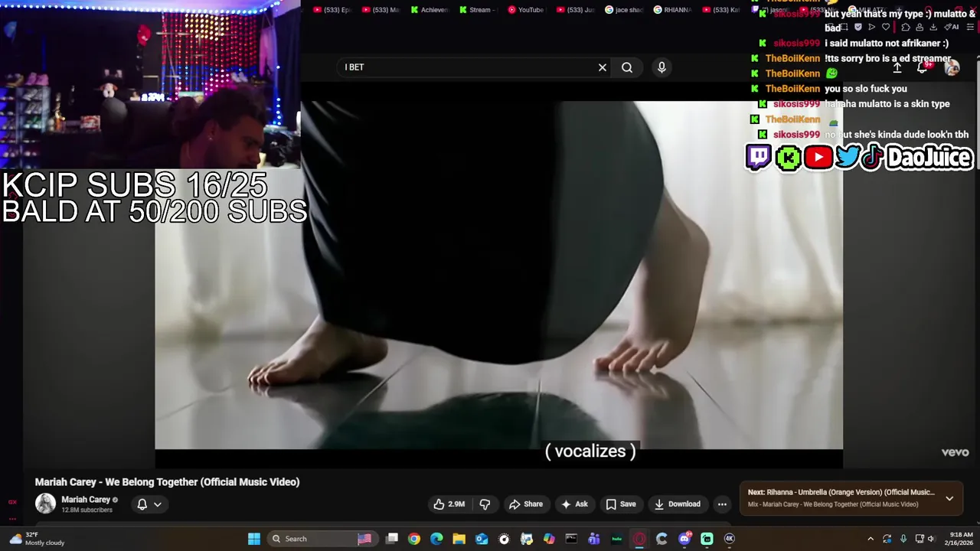The width and height of the screenshot is (980, 551).
Task: Open Mariah Carey channel avatar
Action: point(45,504)
